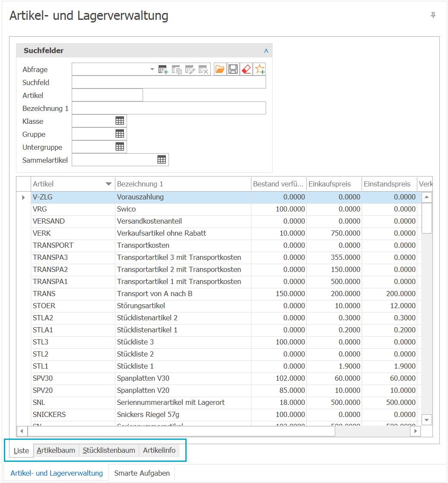
Task: Open the Abfrage dropdown list
Action: 152,69
